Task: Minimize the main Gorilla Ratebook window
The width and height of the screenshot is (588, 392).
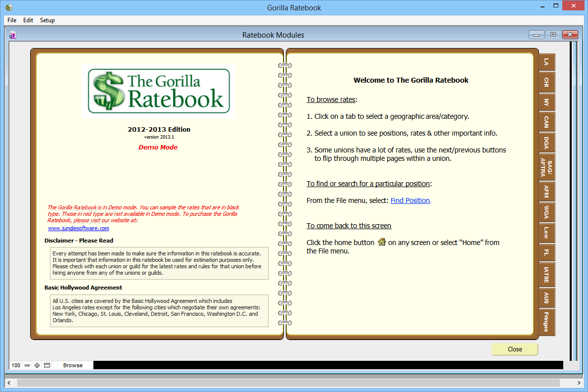Action: tap(542, 7)
